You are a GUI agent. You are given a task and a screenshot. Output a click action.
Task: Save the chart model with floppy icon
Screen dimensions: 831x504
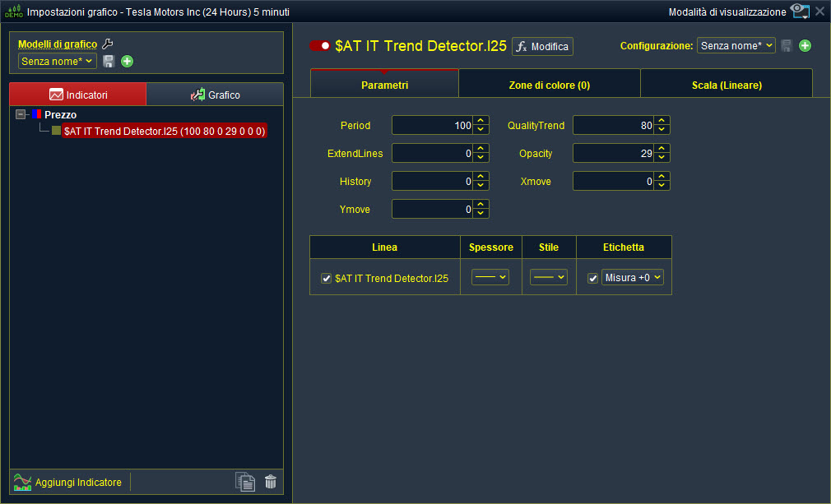tap(109, 61)
